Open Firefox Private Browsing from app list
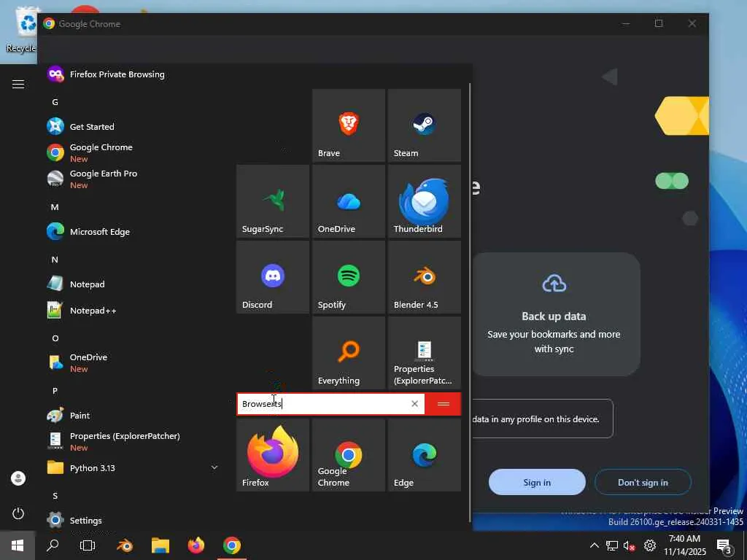Screen dimensions: 747x560 [x=133, y=74]
